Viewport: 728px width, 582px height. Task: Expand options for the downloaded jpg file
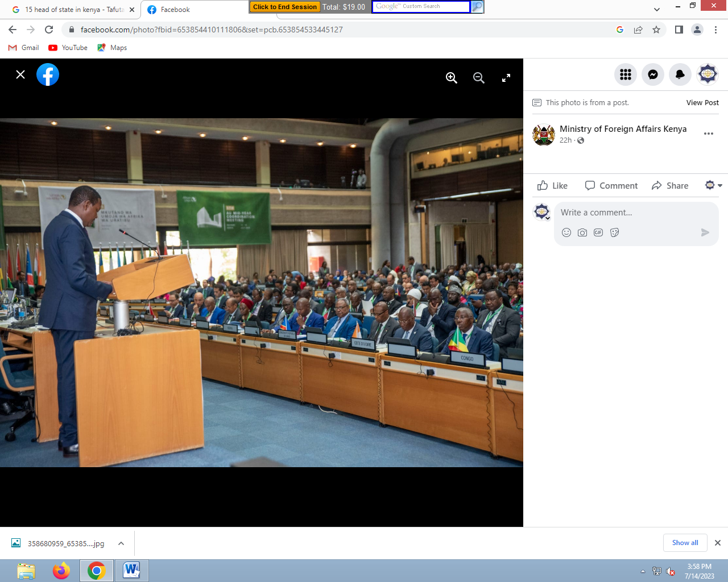tap(121, 543)
